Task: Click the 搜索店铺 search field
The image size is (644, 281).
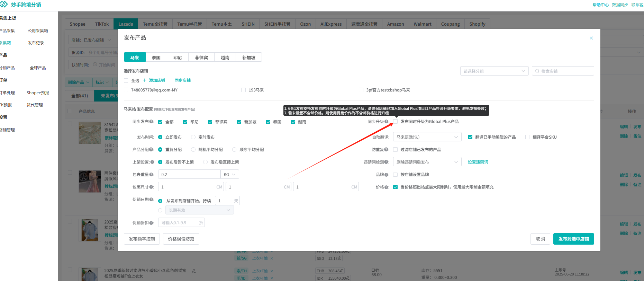Action: tap(563, 71)
